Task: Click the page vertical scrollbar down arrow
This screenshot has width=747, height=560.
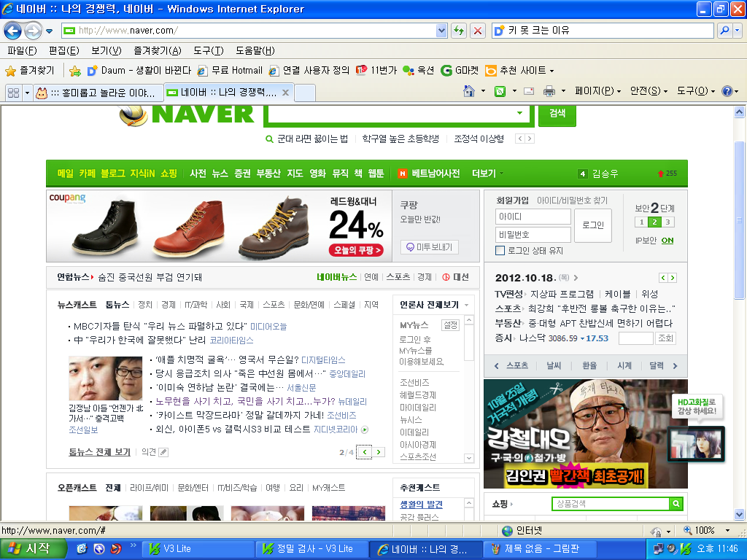Action: 739,514
